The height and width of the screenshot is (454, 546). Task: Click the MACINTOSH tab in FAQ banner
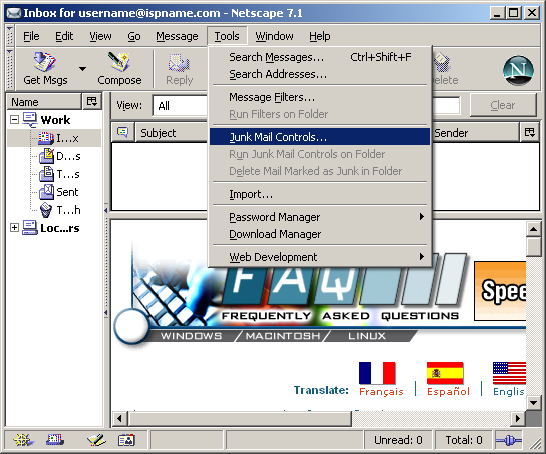click(x=283, y=336)
